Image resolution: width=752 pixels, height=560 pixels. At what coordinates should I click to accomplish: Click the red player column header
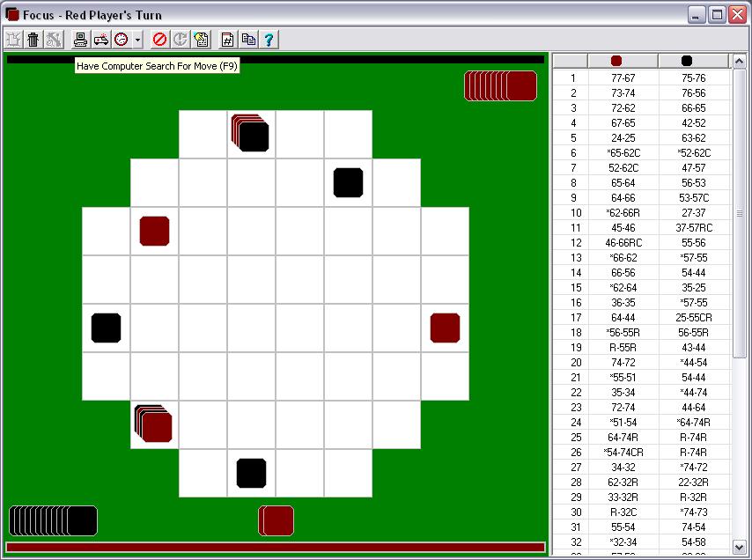pos(623,61)
